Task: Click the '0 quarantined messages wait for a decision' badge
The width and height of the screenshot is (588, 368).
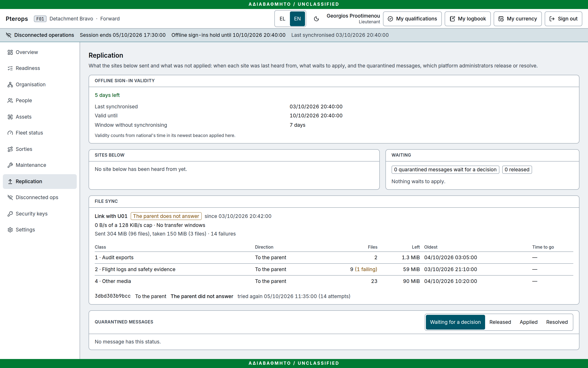Action: [445, 170]
